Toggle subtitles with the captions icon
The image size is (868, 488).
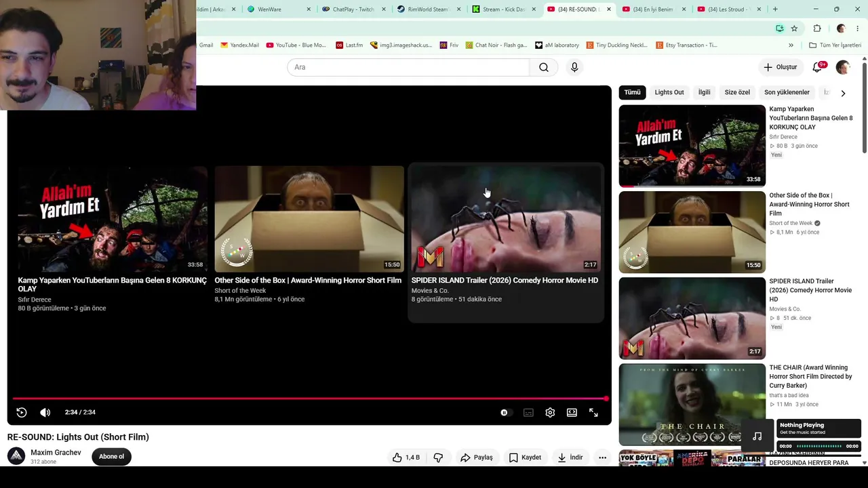(x=528, y=412)
